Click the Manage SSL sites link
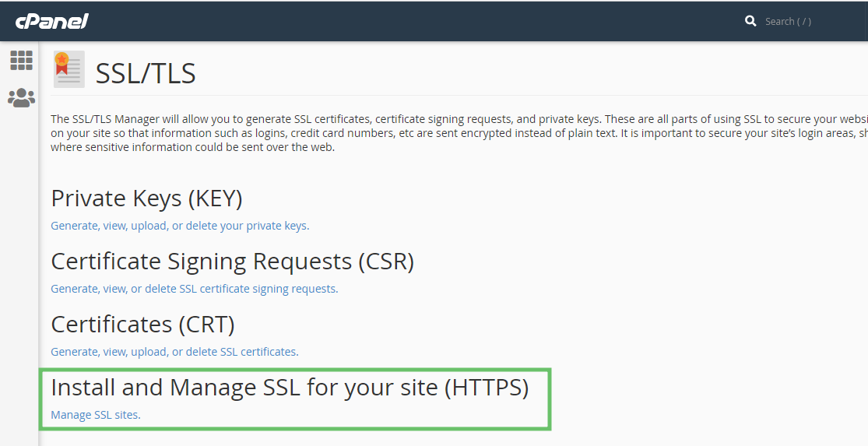Viewport: 868px width, 446px height. (x=95, y=415)
